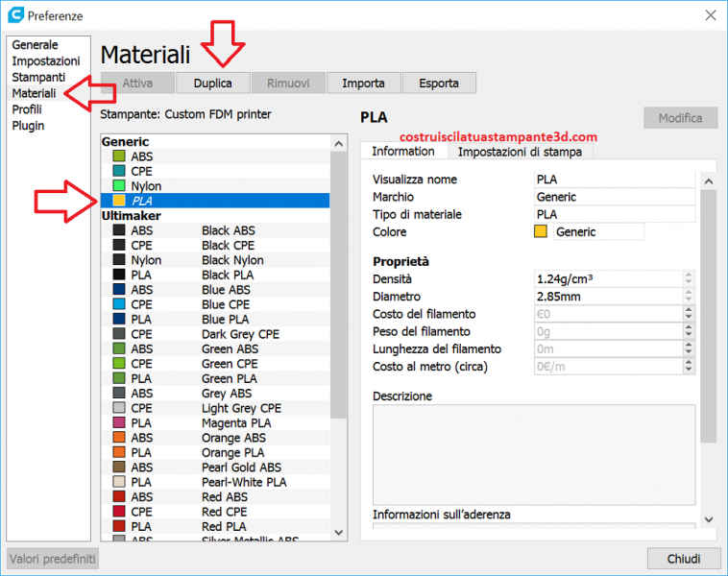Click the Tipo di materiale field
Viewport: 728px width, 576px height.
coord(615,214)
